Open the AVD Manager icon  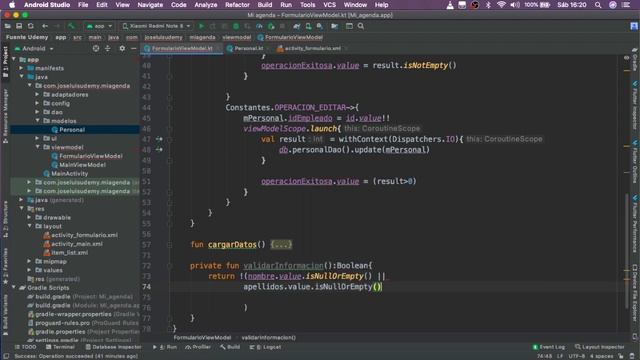click(x=308, y=26)
